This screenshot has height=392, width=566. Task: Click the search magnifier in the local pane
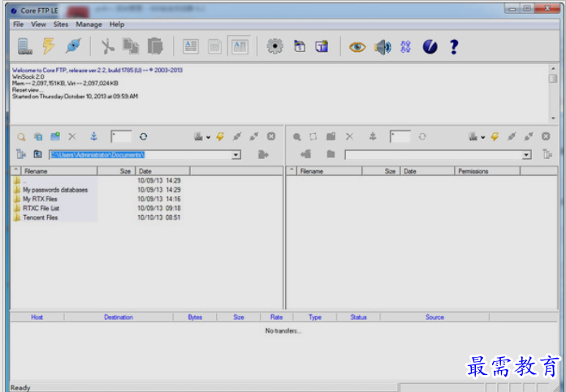pyautogui.click(x=21, y=136)
